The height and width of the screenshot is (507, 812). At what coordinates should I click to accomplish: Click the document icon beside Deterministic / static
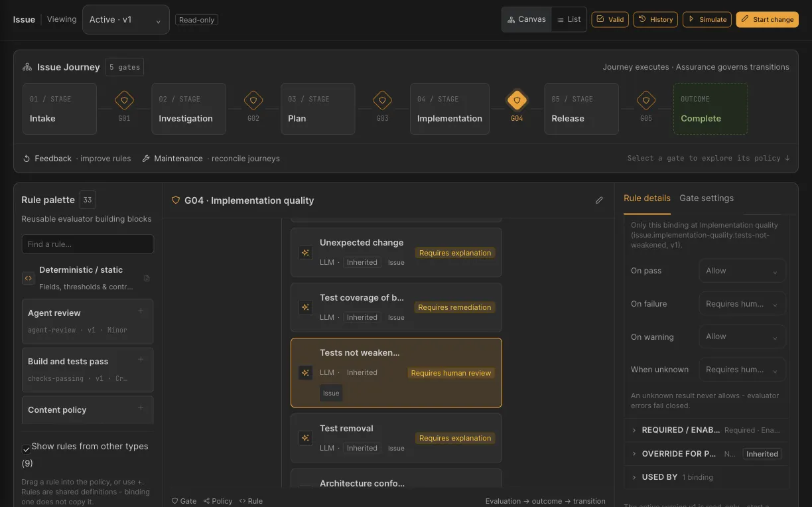(147, 278)
